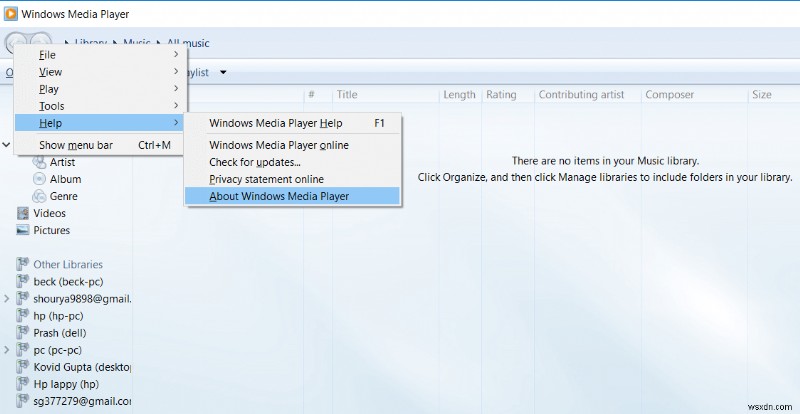Open the playlist dropdown arrow in toolbar
800x414 pixels.
[x=223, y=72]
